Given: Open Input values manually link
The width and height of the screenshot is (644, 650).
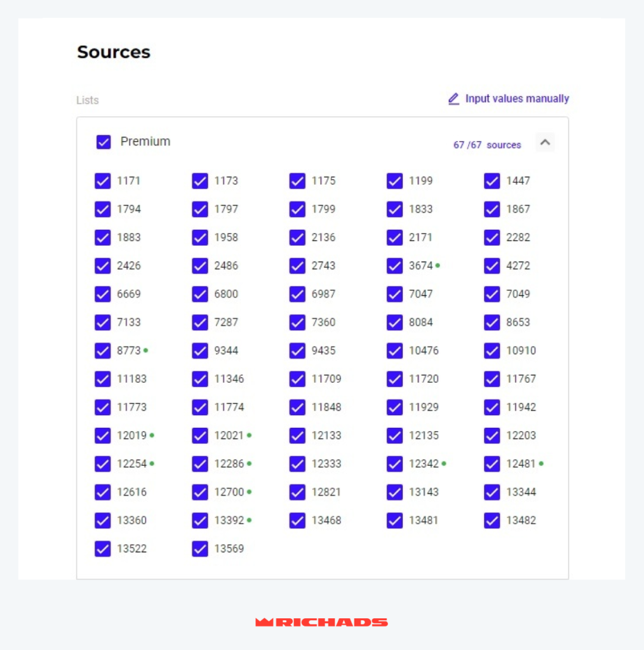Looking at the screenshot, I should (x=517, y=99).
